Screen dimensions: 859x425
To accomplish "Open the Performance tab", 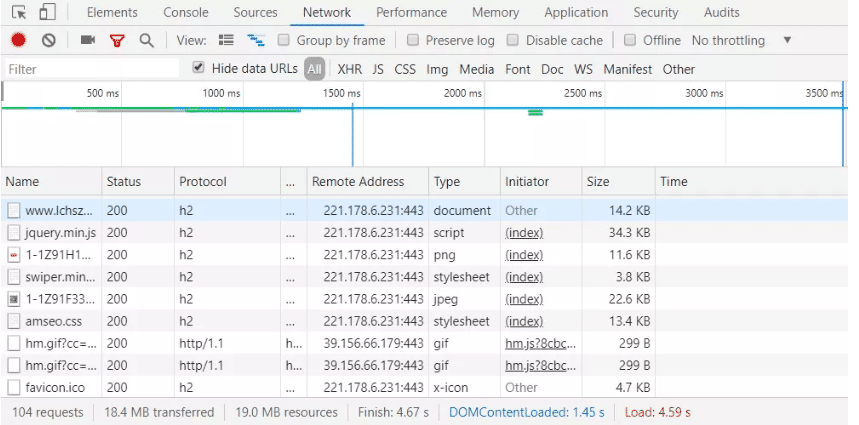I will click(x=412, y=13).
